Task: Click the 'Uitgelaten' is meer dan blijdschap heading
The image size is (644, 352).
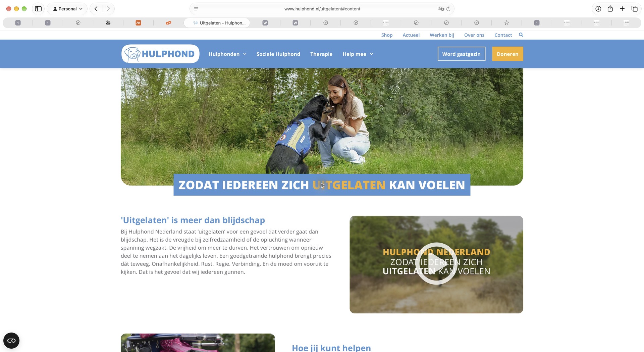Action: 193,220
